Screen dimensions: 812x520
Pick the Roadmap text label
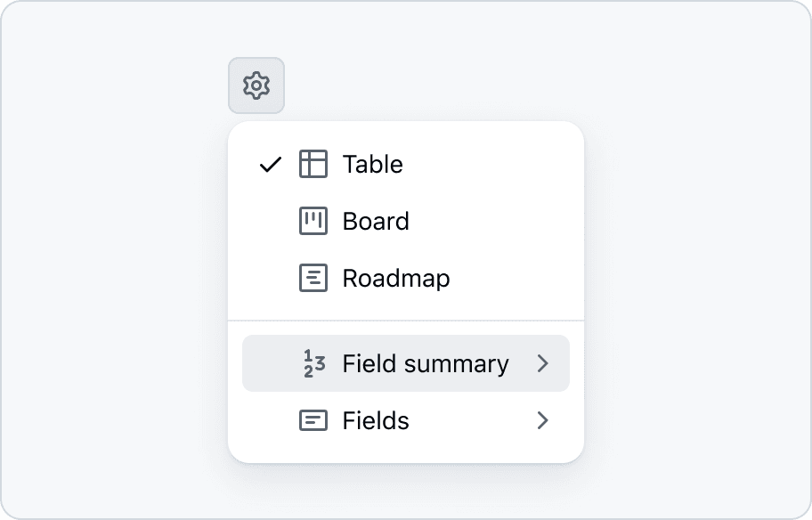[x=396, y=278]
